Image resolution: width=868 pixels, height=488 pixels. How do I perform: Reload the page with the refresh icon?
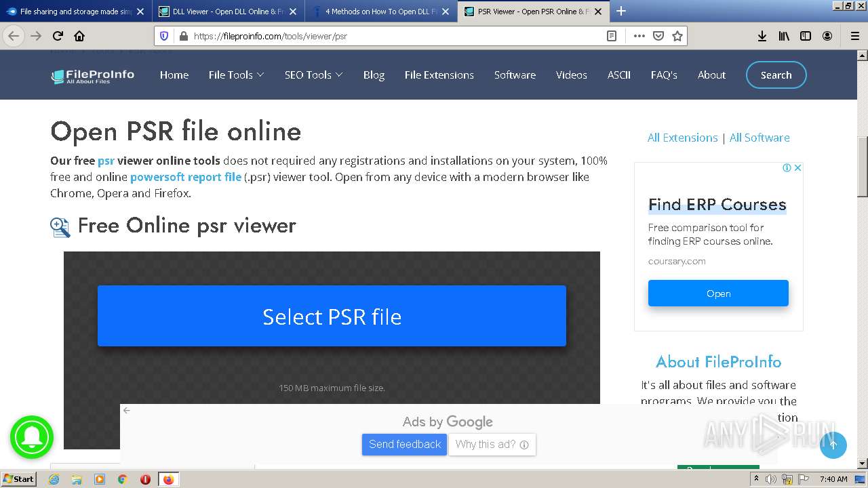coord(58,36)
